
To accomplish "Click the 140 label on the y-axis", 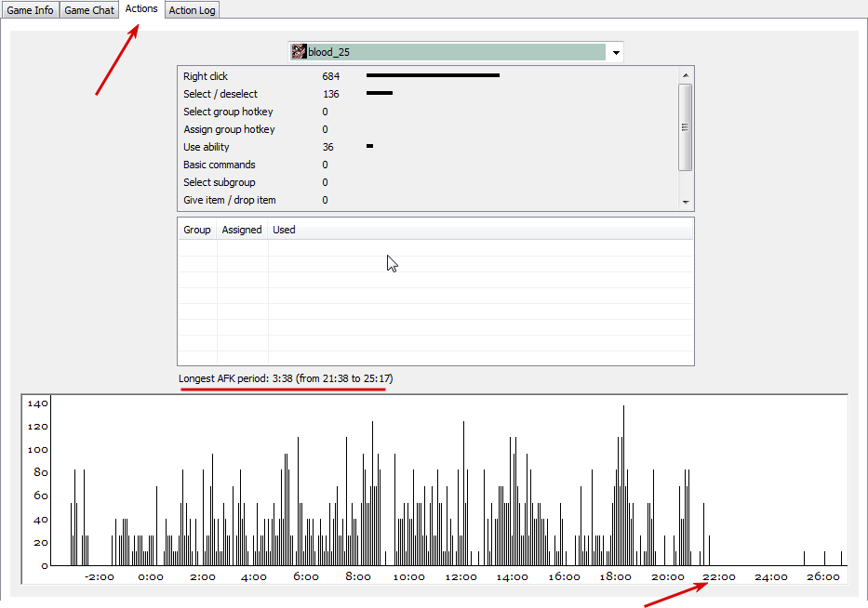I will [x=37, y=403].
